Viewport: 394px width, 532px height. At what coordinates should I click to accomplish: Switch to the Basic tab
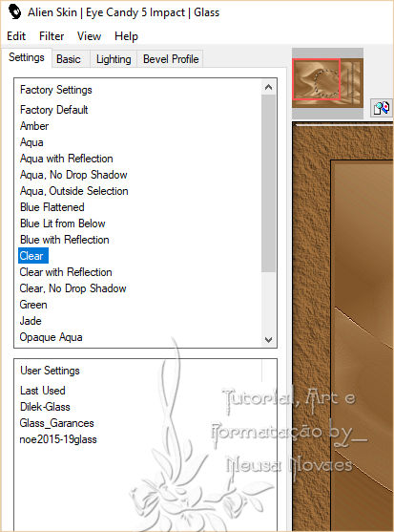[x=69, y=59]
